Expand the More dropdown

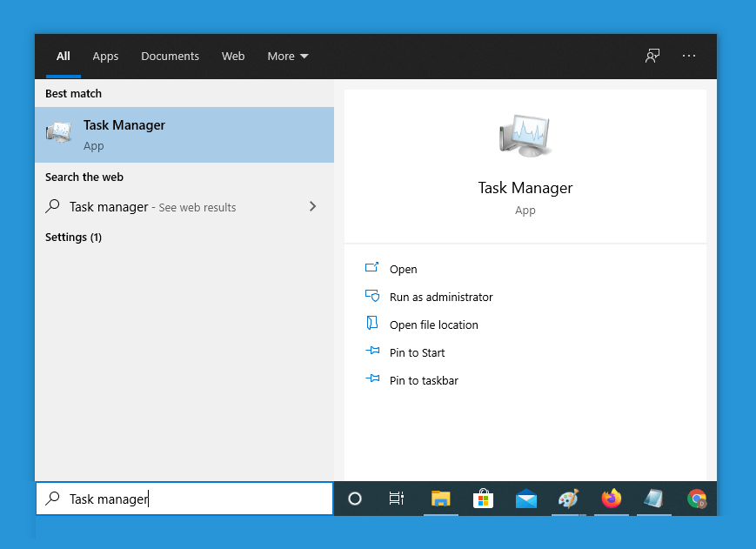tap(288, 57)
